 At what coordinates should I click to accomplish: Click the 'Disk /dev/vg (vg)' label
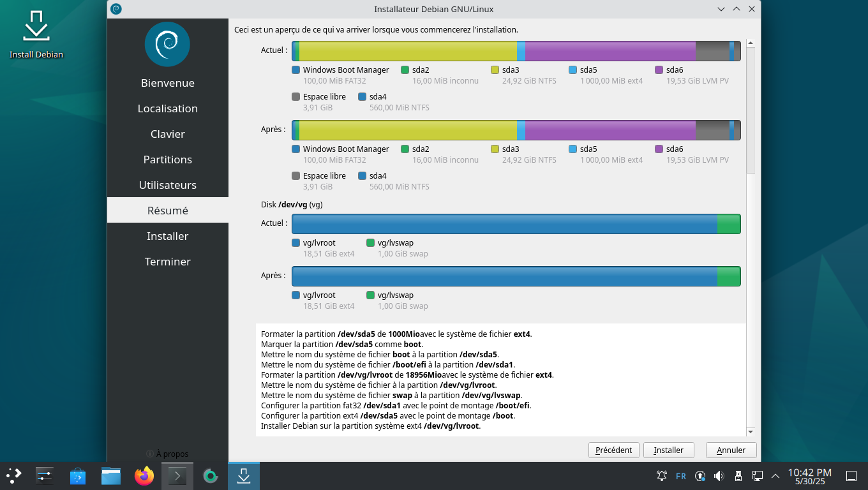tap(292, 205)
